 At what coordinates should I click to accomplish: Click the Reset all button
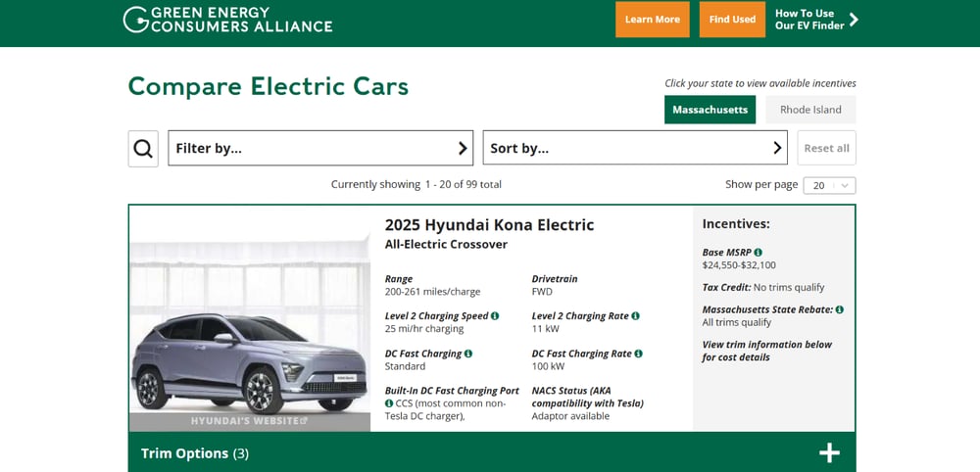click(827, 149)
